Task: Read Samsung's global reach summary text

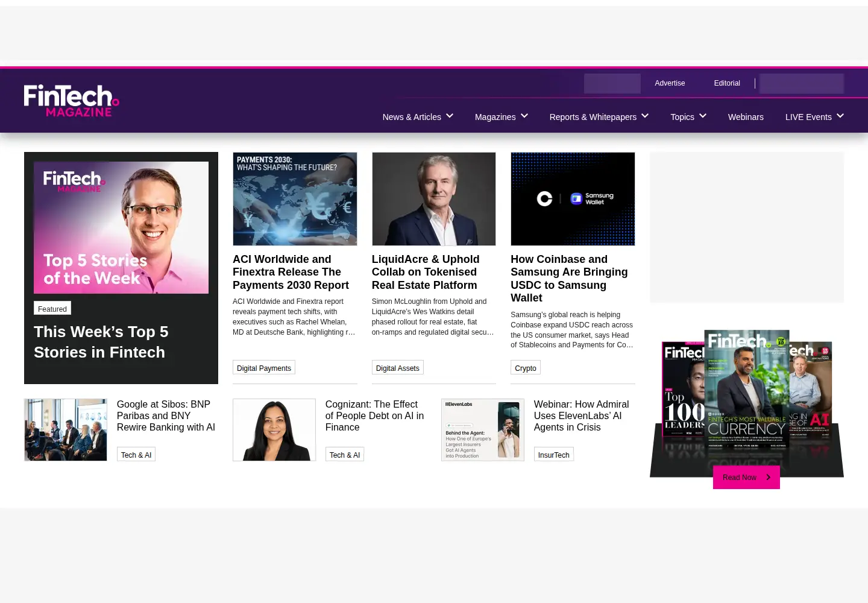Action: tap(572, 330)
